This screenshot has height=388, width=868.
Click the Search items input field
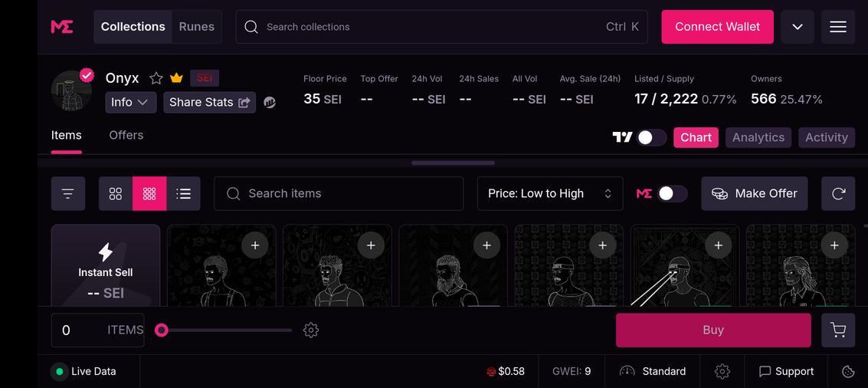(x=339, y=194)
